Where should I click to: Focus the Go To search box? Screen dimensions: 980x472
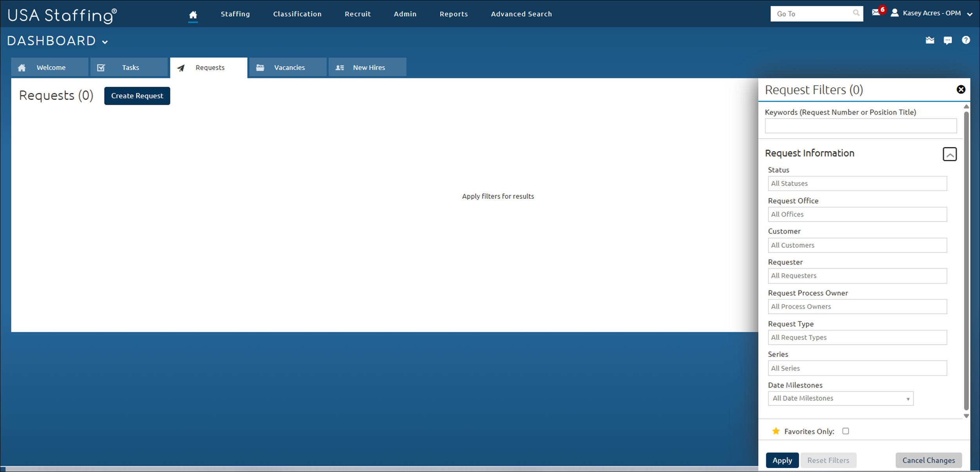pyautogui.click(x=817, y=14)
